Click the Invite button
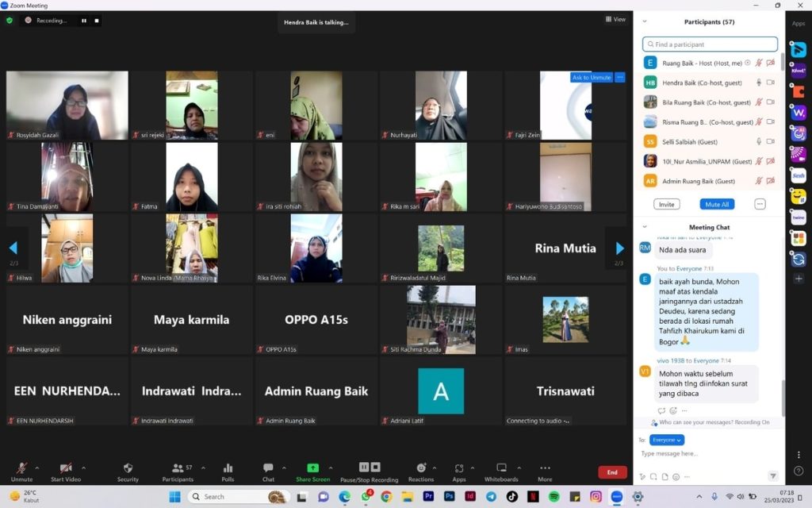This screenshot has width=812, height=508. 666,204
